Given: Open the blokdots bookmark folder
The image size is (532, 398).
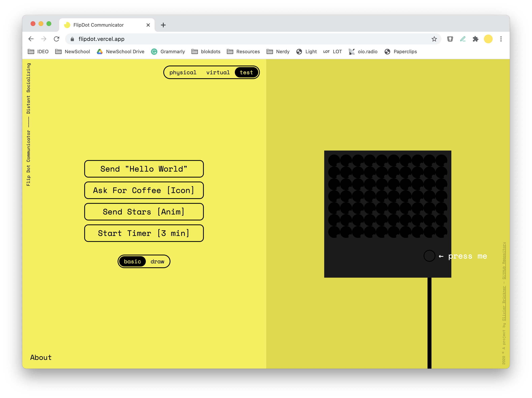Looking at the screenshot, I should pyautogui.click(x=206, y=52).
